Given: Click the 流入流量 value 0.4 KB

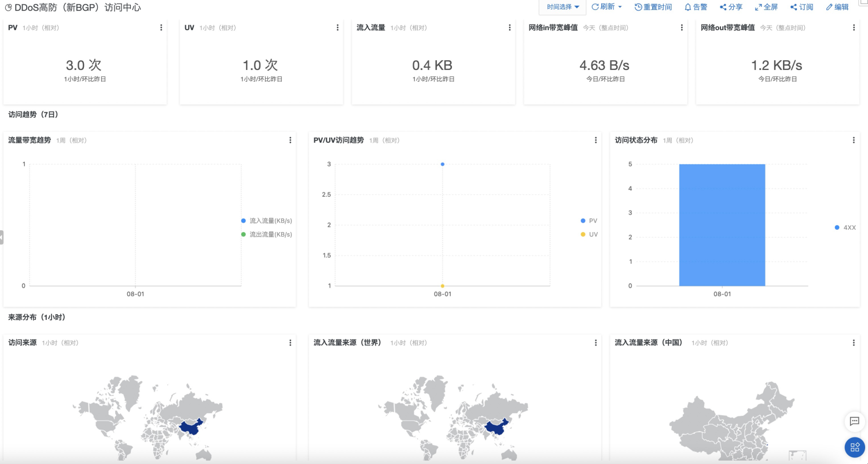Looking at the screenshot, I should [432, 65].
